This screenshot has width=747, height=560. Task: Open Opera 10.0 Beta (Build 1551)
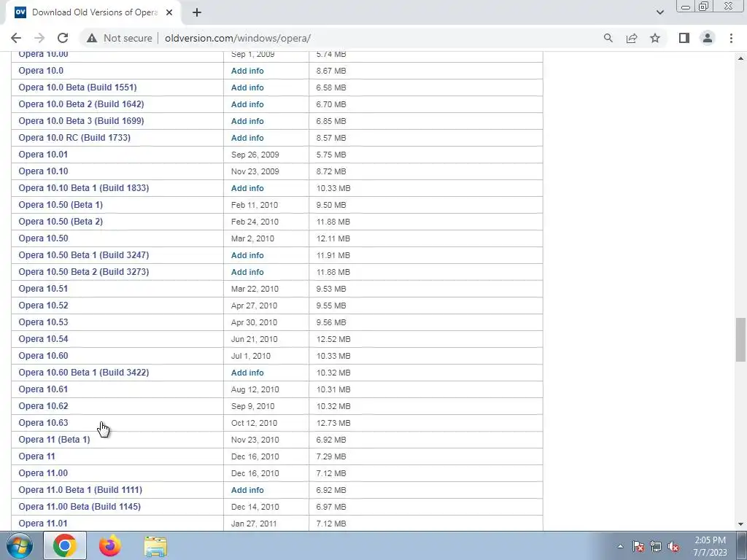pyautogui.click(x=77, y=87)
